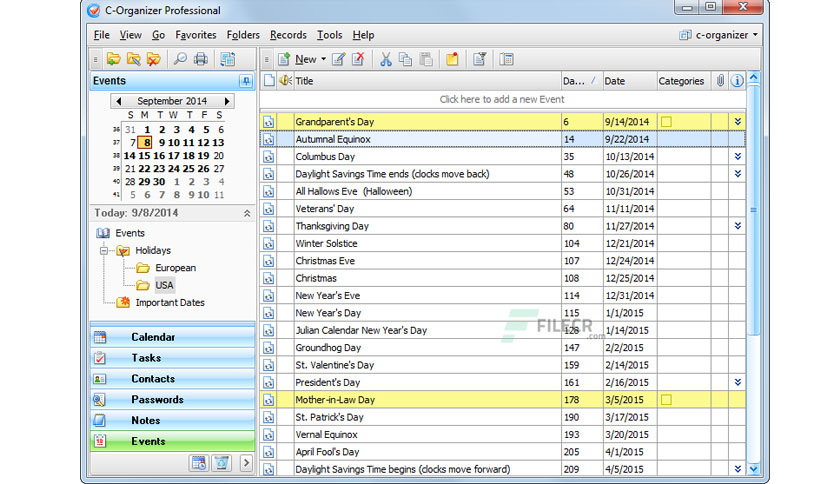
Task: Collapse the Holidays tree node
Action: 103,251
